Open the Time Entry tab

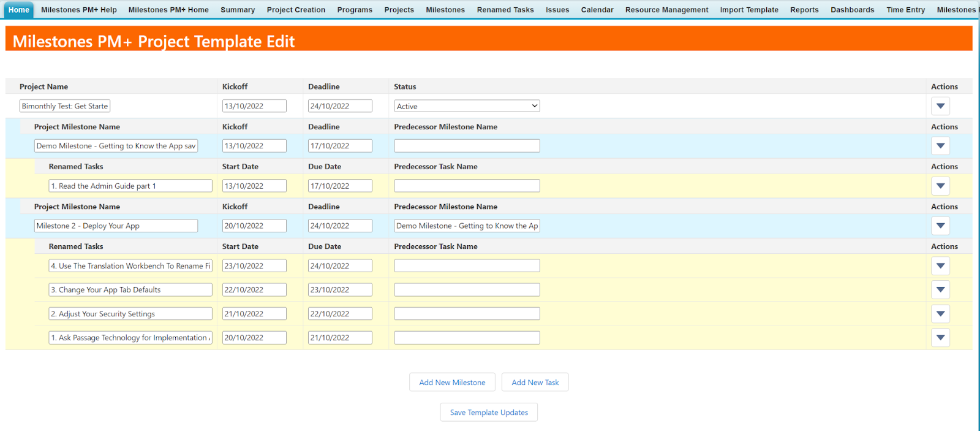905,10
